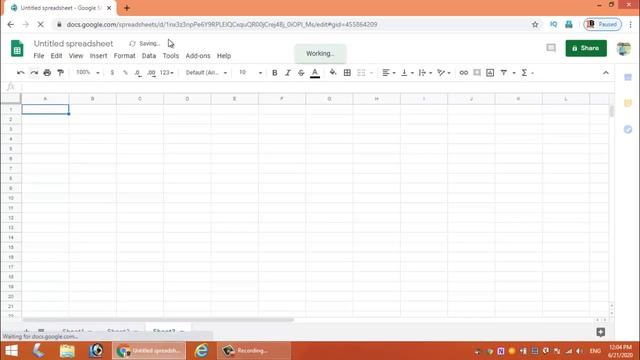This screenshot has height=360, width=640.
Task: Click the Google account avatar
Action: [624, 49]
